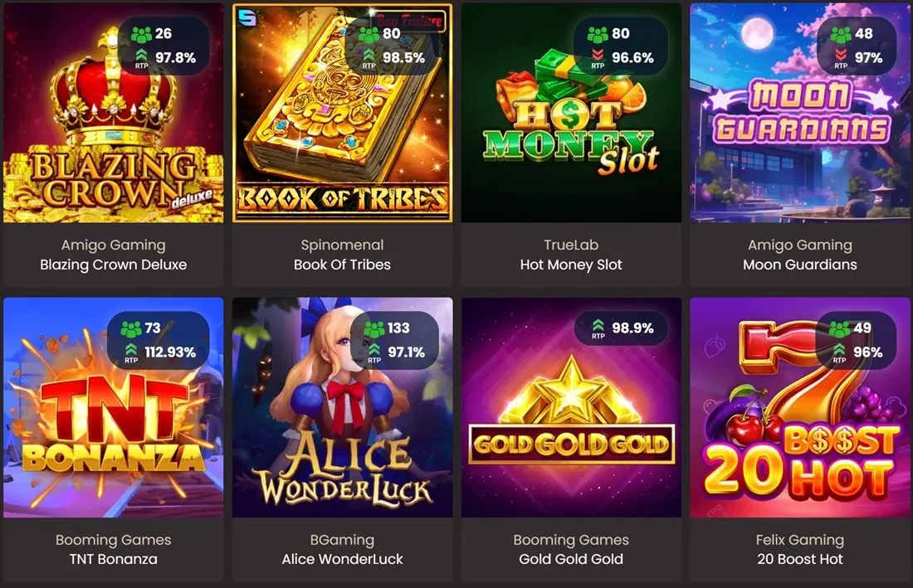This screenshot has width=913, height=588.
Task: Open the Moon Guardians game artwork
Action: coord(800,113)
